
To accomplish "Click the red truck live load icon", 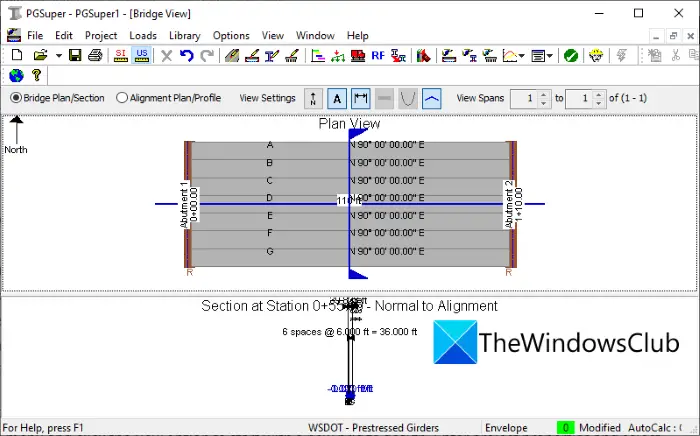I will (358, 55).
